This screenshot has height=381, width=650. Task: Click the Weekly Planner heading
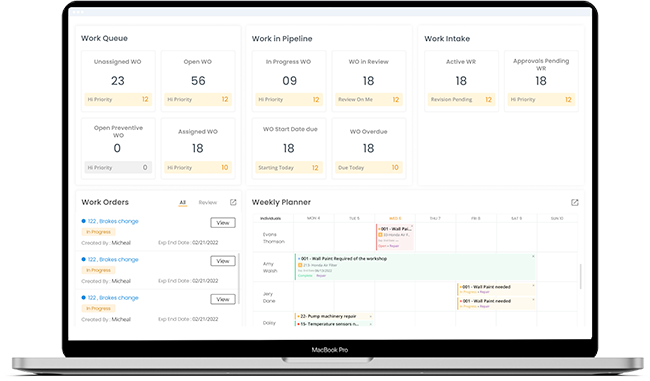(x=281, y=202)
